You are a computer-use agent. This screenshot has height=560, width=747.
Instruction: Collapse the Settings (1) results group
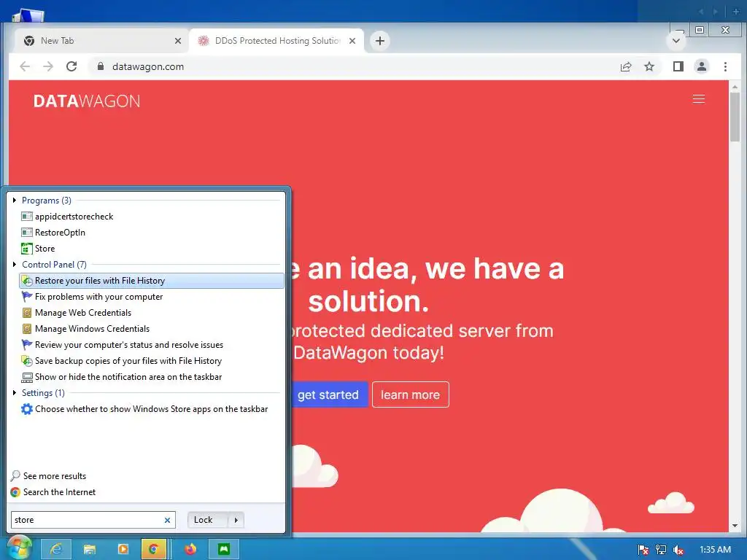[x=15, y=393]
